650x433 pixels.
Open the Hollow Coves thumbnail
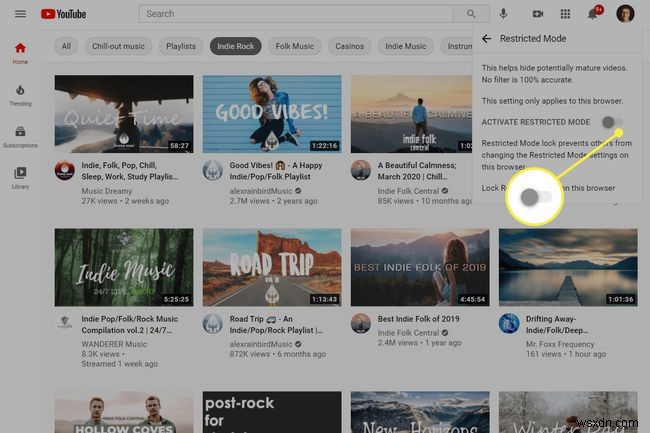tap(124, 412)
